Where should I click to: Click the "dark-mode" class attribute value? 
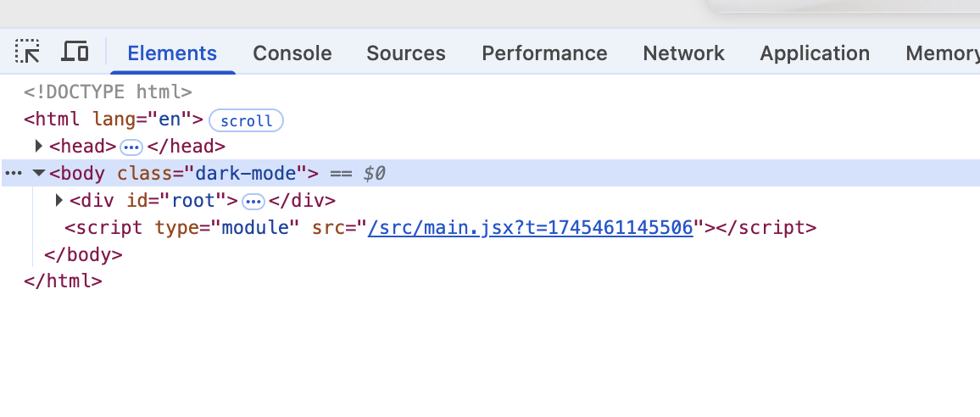pos(244,173)
